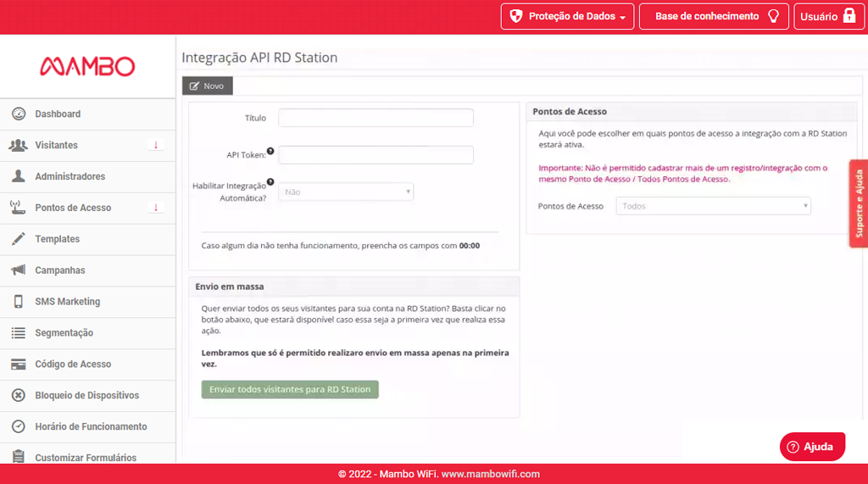868x484 pixels.
Task: Select the Novo tab
Action: pyautogui.click(x=208, y=86)
